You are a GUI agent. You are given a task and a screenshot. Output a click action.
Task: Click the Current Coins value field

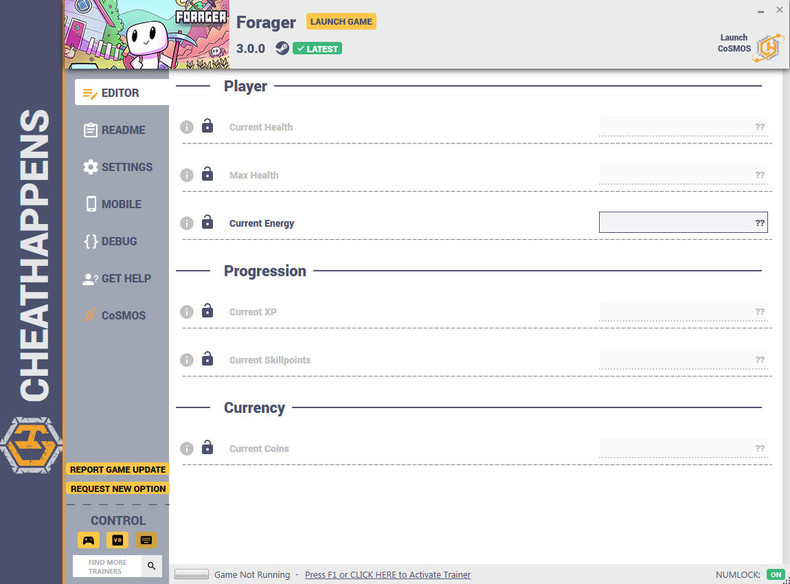683,448
